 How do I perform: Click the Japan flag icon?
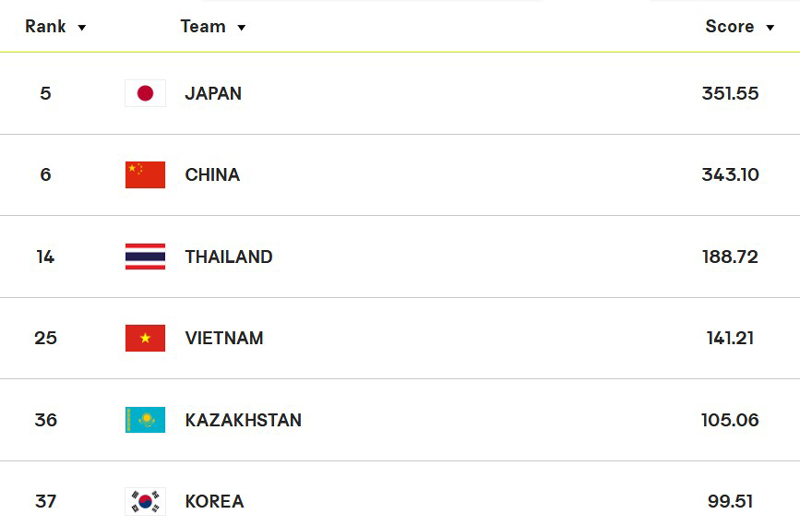point(145,93)
